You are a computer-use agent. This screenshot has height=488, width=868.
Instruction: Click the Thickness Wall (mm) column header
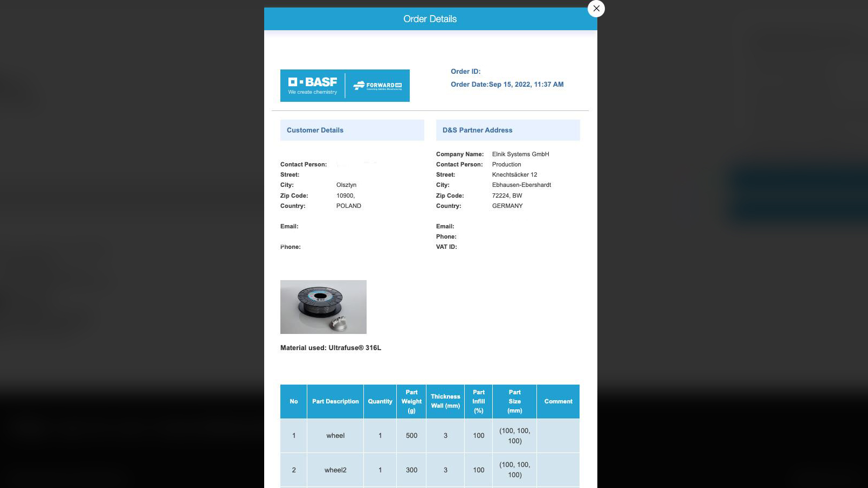[445, 401]
